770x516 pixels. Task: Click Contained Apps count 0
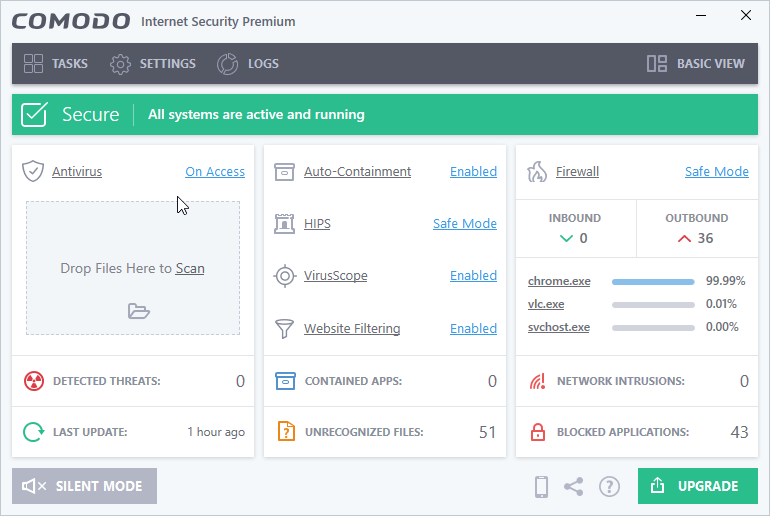(x=492, y=381)
